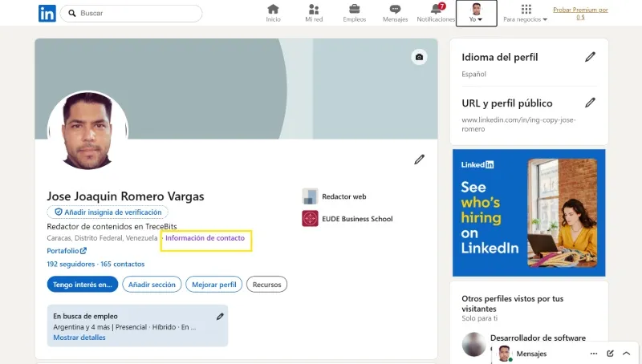The height and width of the screenshot is (364, 642).
Task: Click Tengo interés en... button
Action: coord(83,285)
